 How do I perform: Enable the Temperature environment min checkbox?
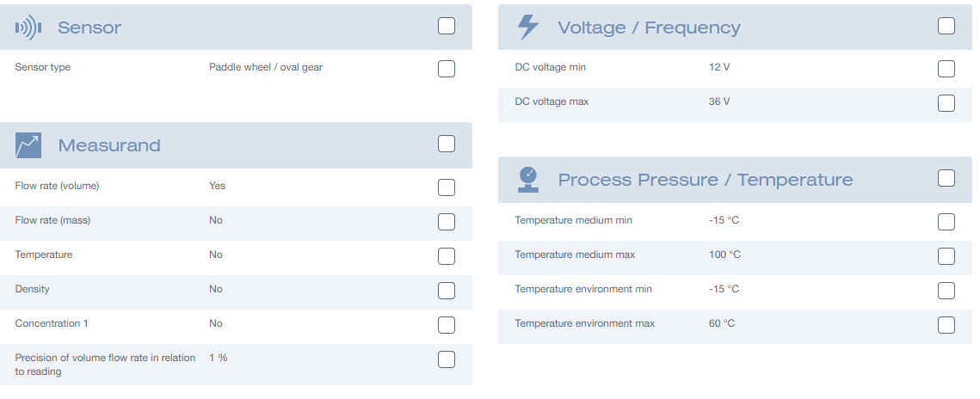(x=946, y=291)
